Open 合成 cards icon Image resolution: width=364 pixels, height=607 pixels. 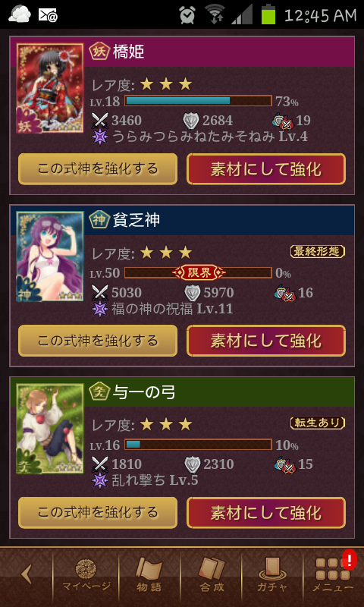[212, 575]
